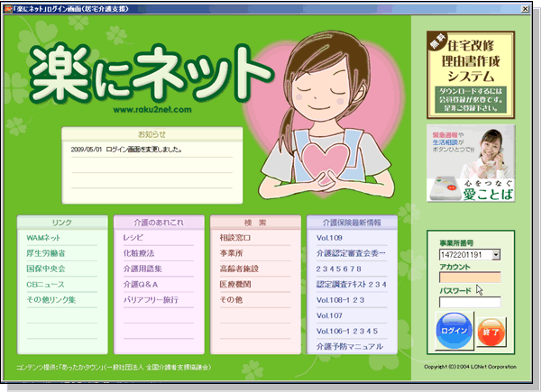This screenshot has height=392, width=542.
Task: Select 事業所 in the search panel
Action: pyautogui.click(x=231, y=253)
